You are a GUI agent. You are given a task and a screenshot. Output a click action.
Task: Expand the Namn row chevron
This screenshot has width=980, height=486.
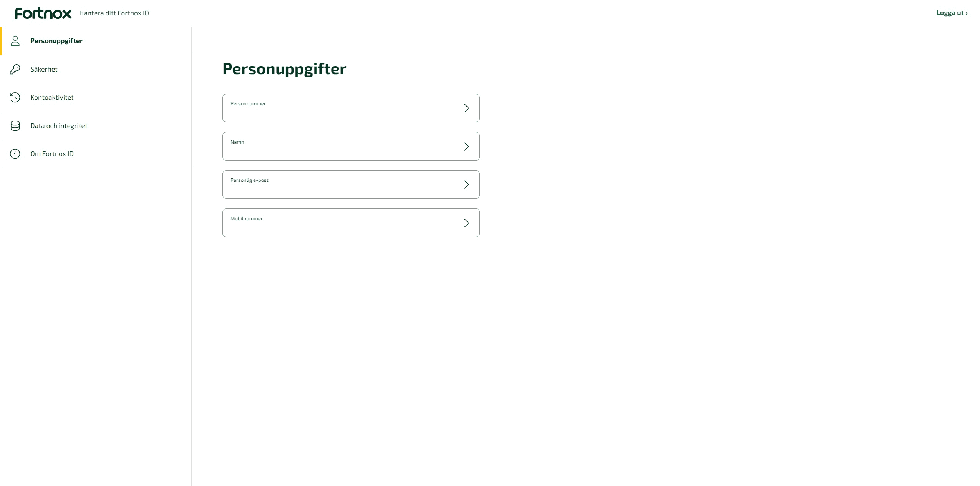click(x=466, y=146)
